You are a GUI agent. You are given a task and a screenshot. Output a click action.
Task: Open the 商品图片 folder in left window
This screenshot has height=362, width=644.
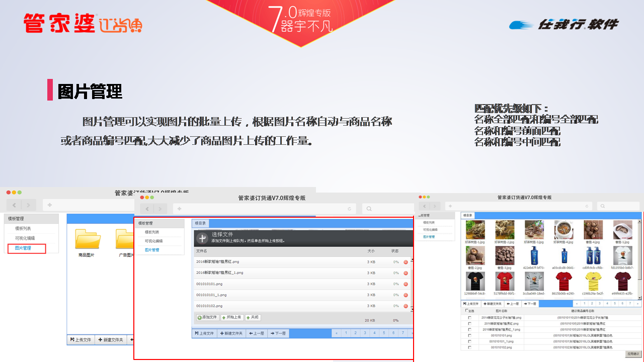tap(87, 239)
